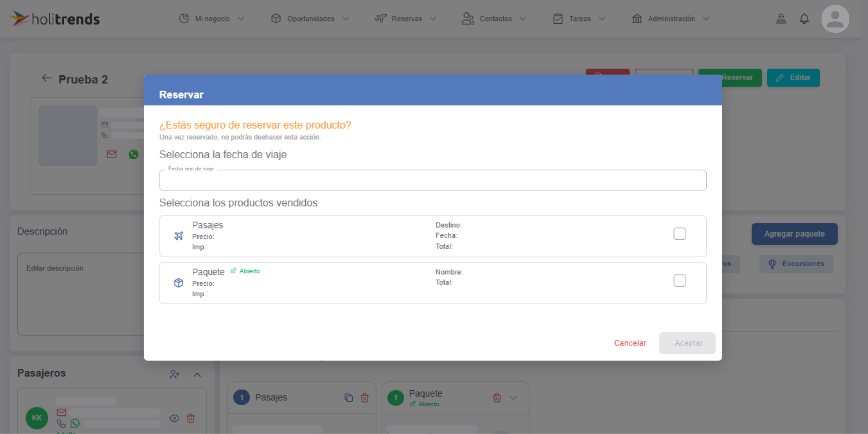Expand the Tareas chevron

(601, 19)
